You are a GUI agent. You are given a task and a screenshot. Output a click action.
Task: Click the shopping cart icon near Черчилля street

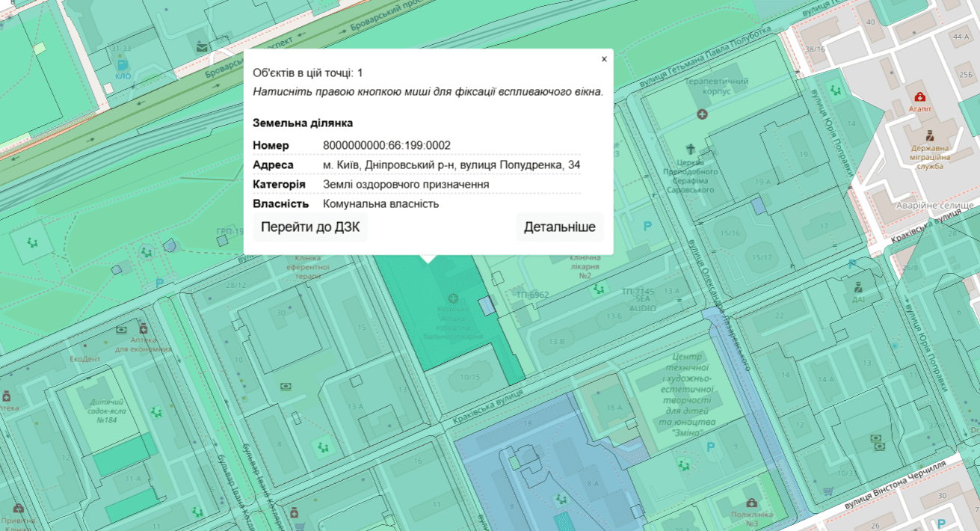click(828, 491)
